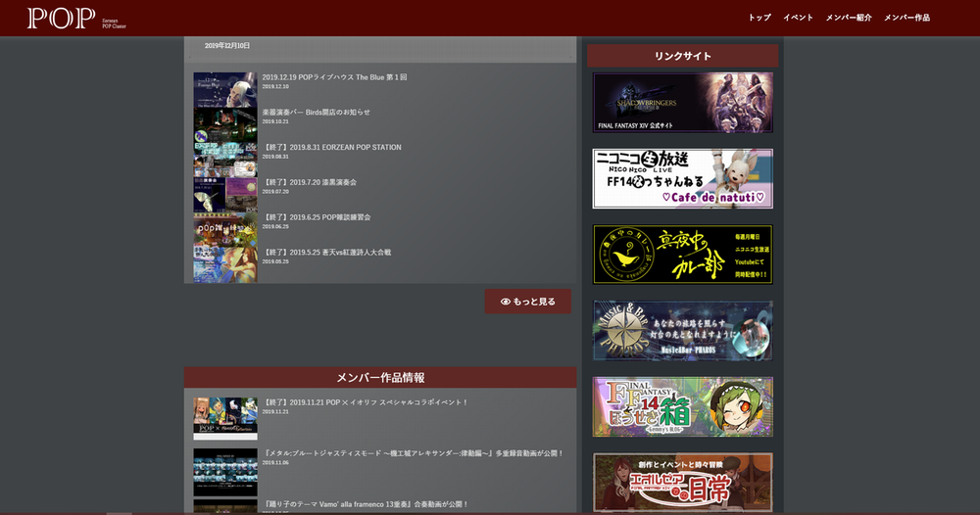Open メタル:ブルートジャスティスモード 多重録音動画 link
Image resolution: width=980 pixels, height=515 pixels.
(414, 454)
